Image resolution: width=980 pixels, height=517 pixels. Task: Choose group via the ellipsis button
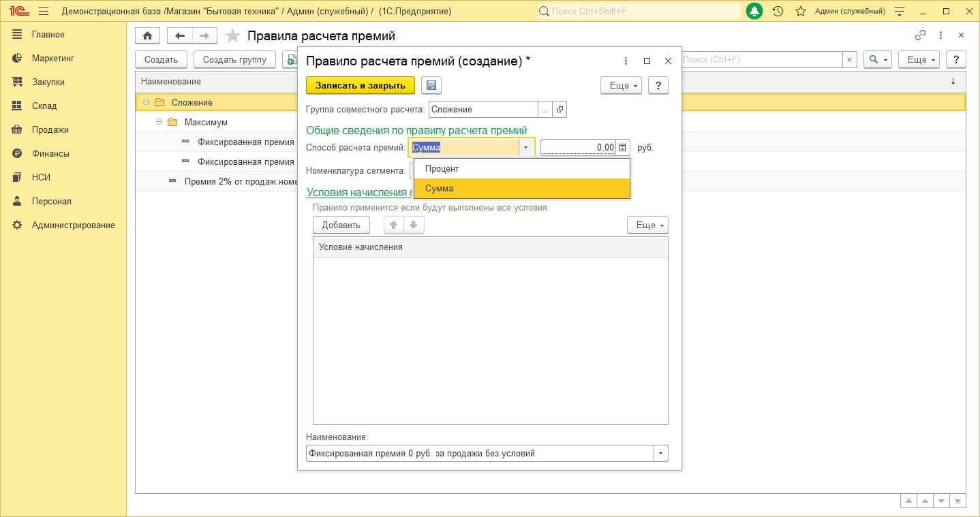coord(545,109)
